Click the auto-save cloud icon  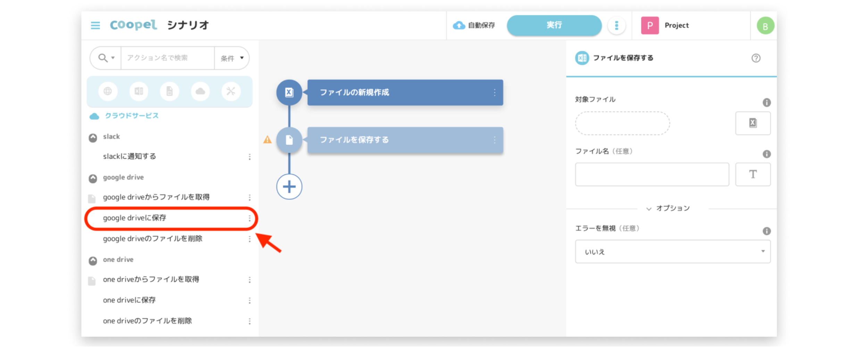(459, 25)
